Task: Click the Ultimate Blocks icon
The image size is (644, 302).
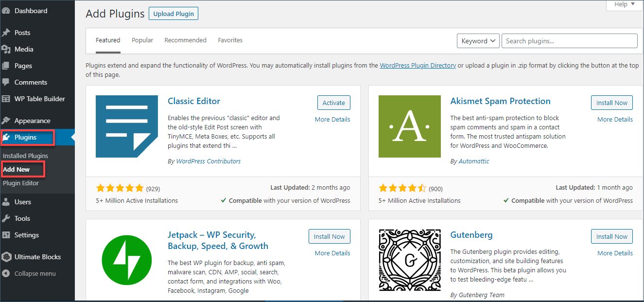Action: 6,257
